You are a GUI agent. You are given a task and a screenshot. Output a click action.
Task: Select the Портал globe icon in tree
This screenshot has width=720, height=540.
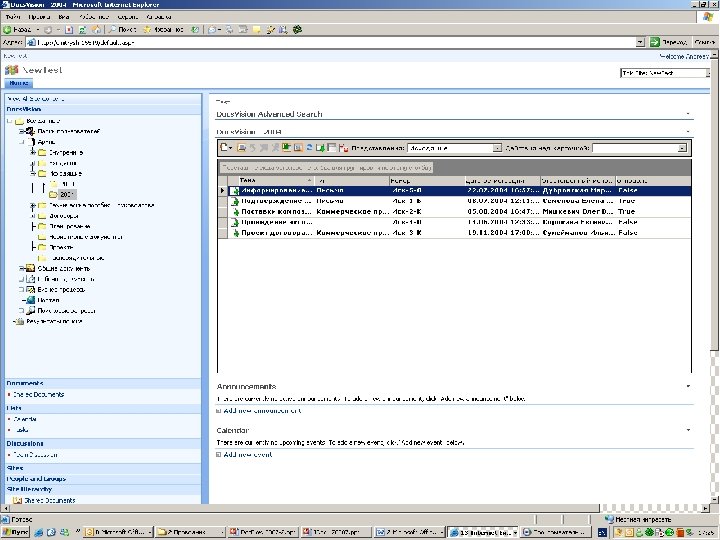(x=31, y=300)
